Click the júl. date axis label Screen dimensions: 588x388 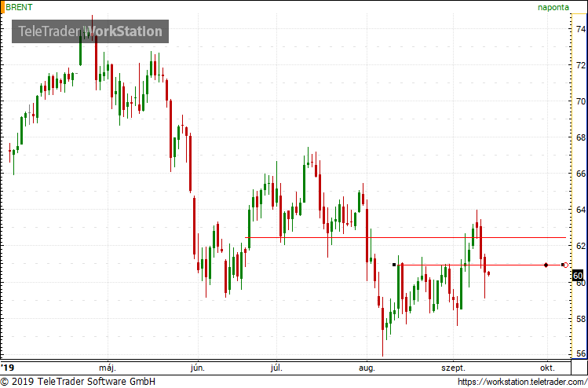276,367
